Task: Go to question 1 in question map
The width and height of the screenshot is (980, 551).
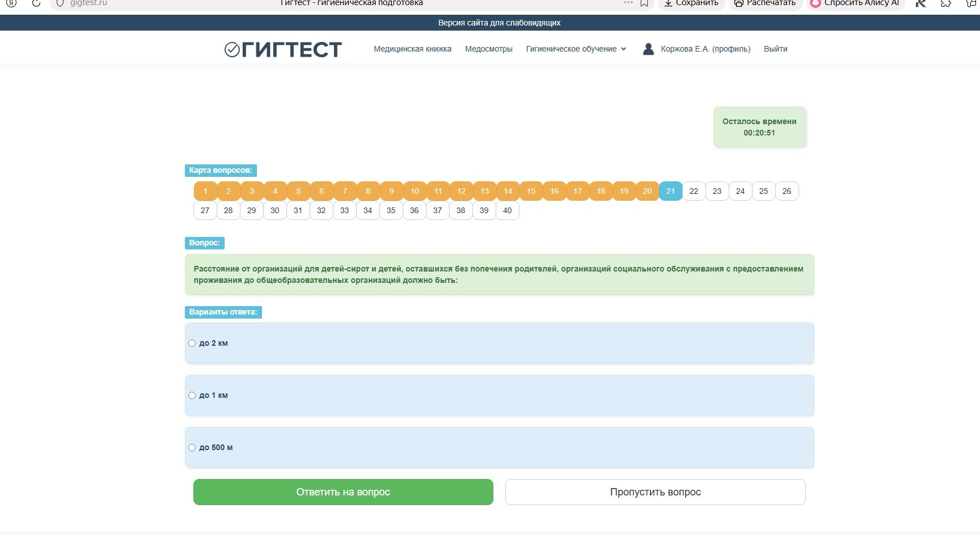Action: [205, 191]
